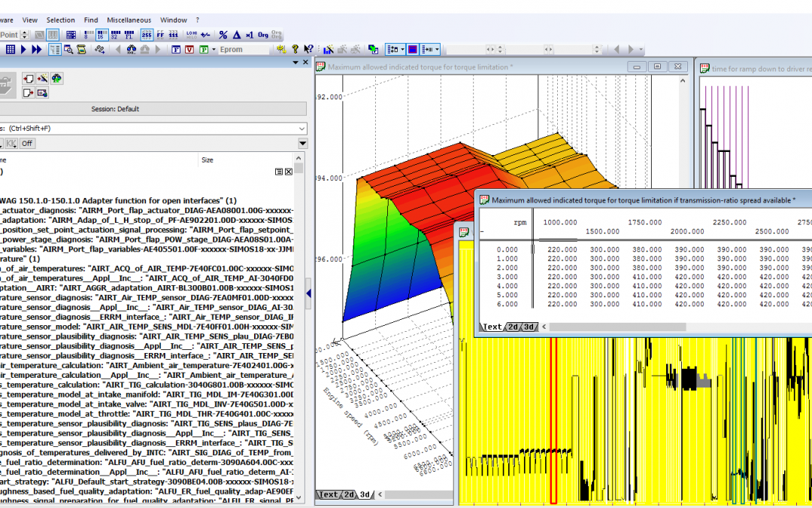
Task: Click the x1 factor icon
Action: [x=250, y=35]
